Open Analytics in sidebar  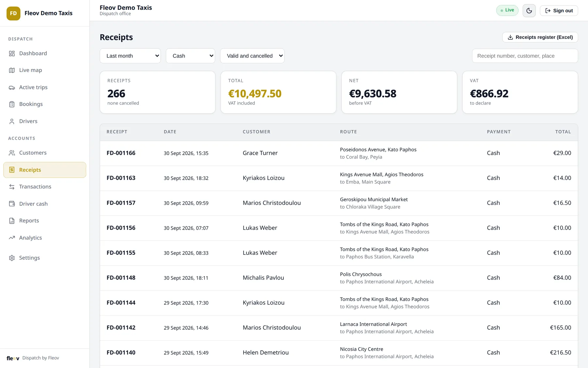(x=45, y=238)
